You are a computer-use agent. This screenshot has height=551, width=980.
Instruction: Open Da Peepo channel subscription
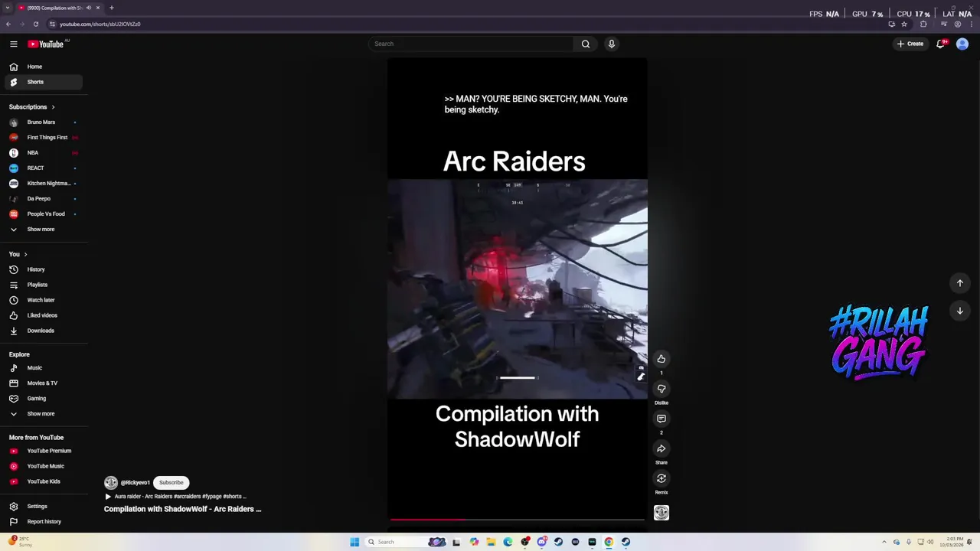click(44, 199)
